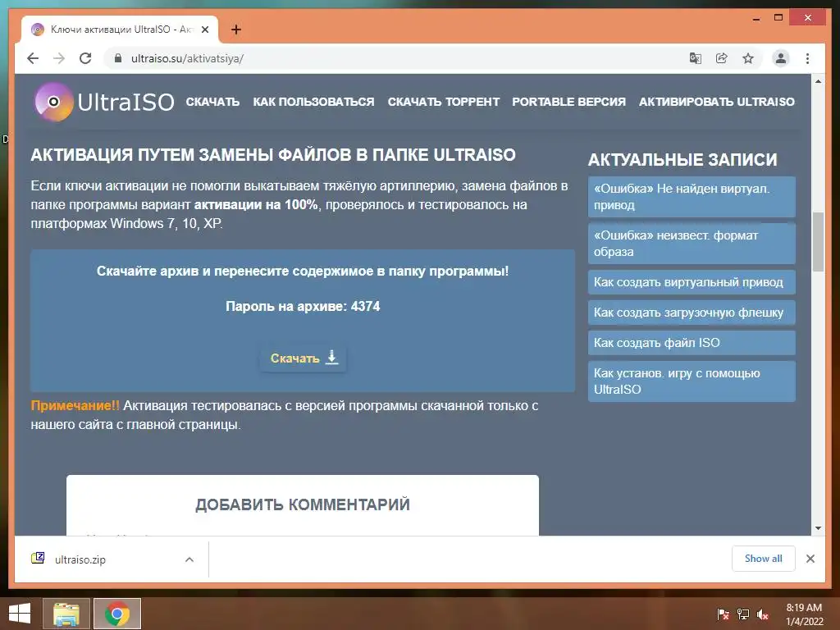The image size is (840, 630).
Task: Translate this page icon
Action: click(696, 58)
